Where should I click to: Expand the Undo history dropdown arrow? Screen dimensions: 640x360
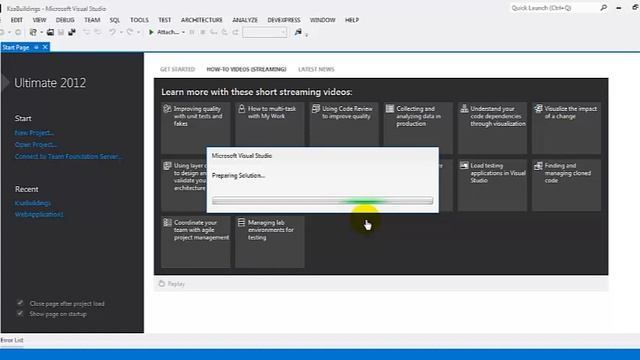click(x=120, y=32)
